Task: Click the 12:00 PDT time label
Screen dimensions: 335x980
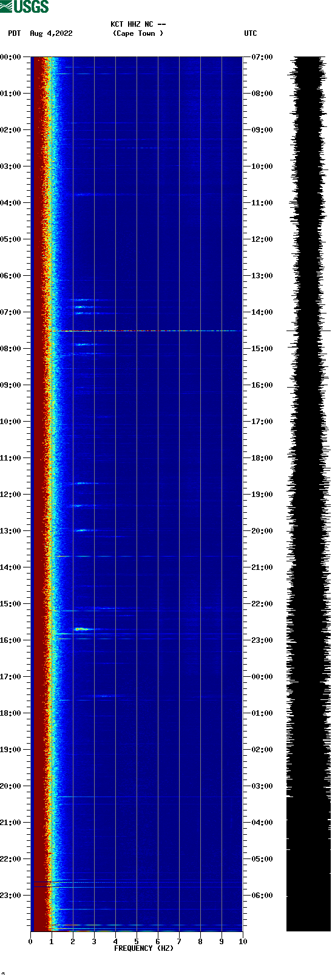Action: click(11, 495)
